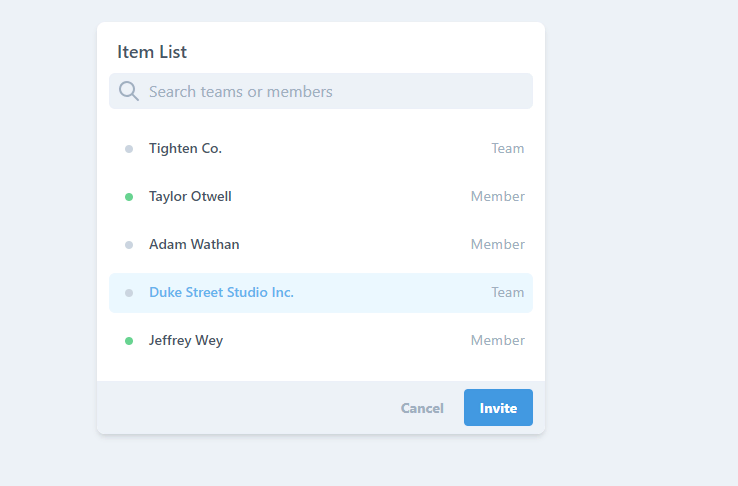Choose Adam Wathan in the item list
Viewport: 738px width, 486px height.
pyautogui.click(x=321, y=245)
